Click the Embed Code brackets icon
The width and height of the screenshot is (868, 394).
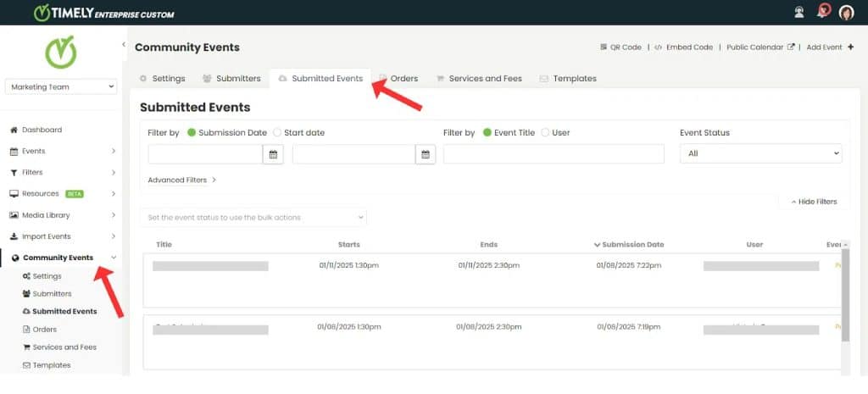pyautogui.click(x=658, y=47)
